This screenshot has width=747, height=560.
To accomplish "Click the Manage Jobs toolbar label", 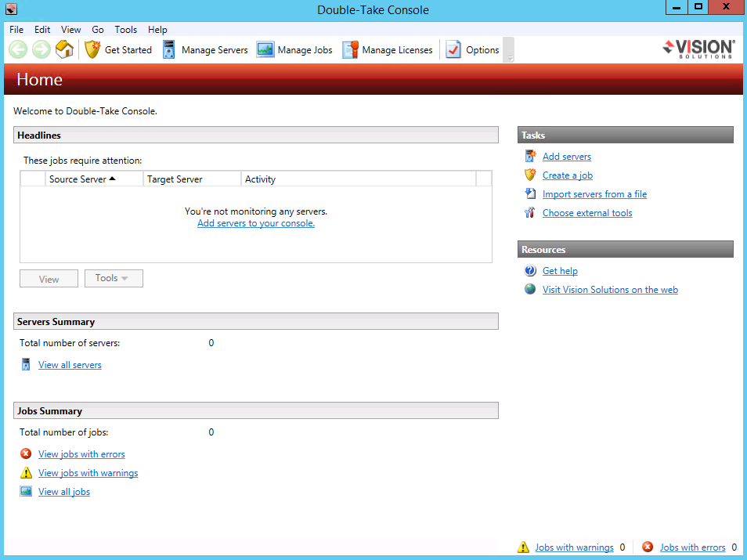I will click(x=305, y=50).
